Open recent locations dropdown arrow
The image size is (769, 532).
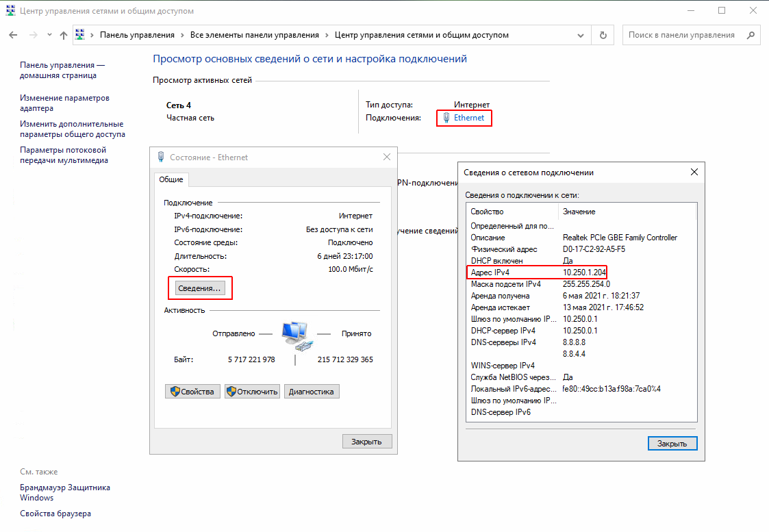[x=49, y=35]
